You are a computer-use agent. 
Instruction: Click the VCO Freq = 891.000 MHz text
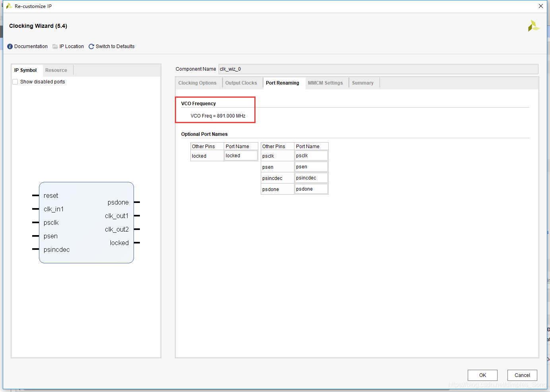click(x=218, y=116)
